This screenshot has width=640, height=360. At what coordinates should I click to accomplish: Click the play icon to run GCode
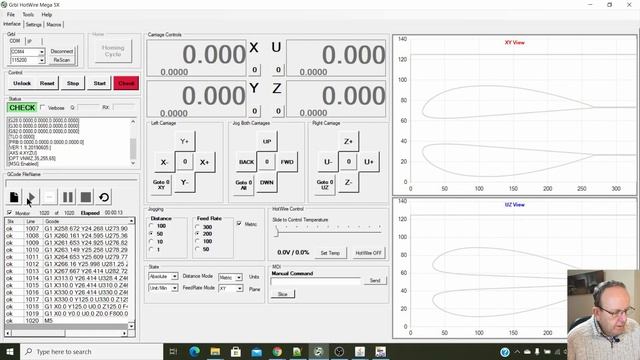click(32, 198)
